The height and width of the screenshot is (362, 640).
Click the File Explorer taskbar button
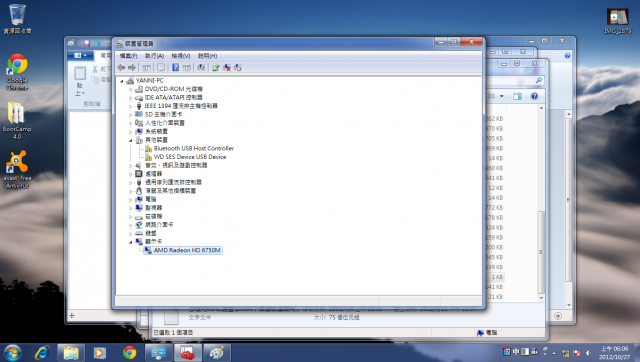71,353
